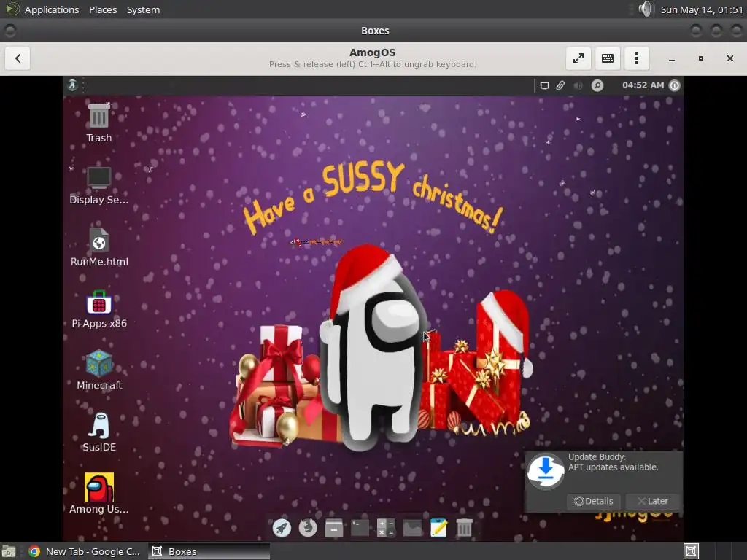Select Boxes taskbar item
Image resolution: width=747 pixels, height=560 pixels.
point(209,551)
